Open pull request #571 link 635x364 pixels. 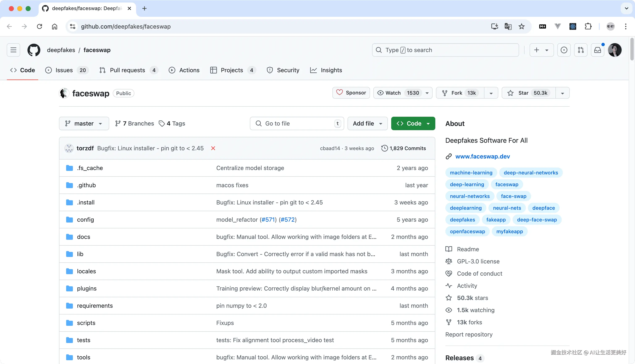268,220
